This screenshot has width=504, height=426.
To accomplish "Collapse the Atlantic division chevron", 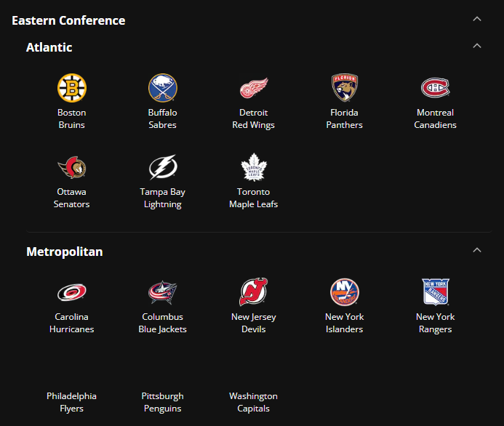I will [477, 46].
